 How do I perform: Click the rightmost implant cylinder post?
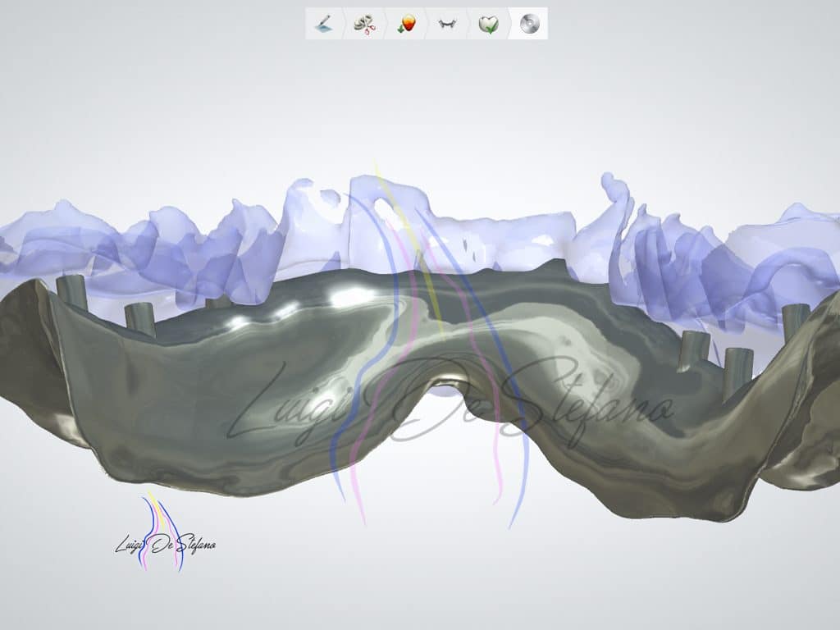click(795, 322)
